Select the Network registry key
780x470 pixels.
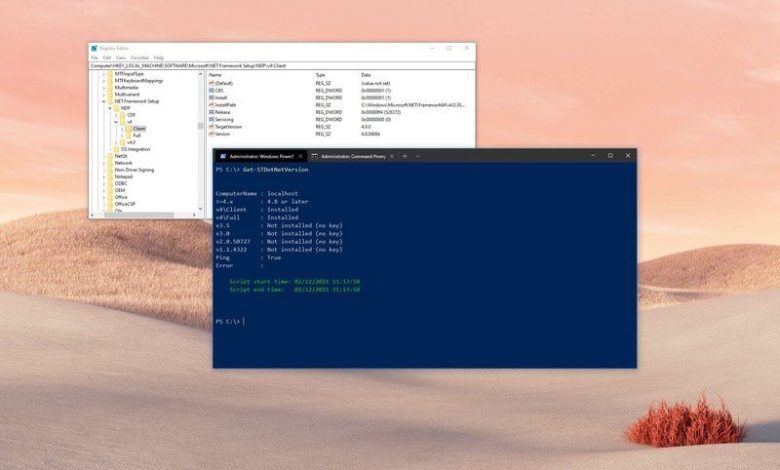[x=123, y=163]
